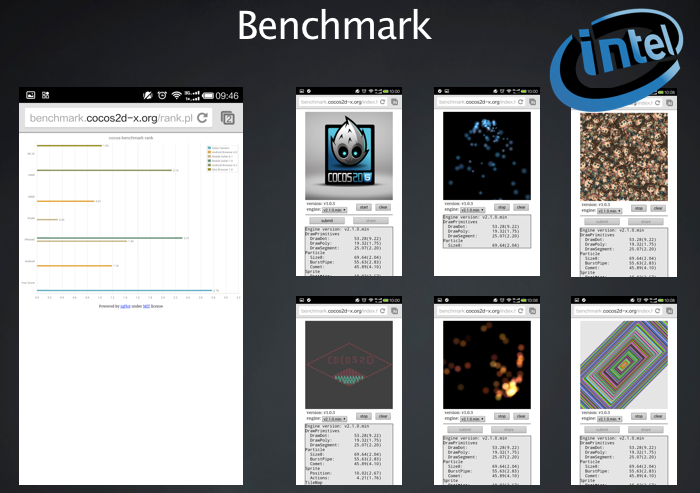Open engine dropdown on colorful rectangles phone
This screenshot has width=700, height=493.
click(610, 418)
